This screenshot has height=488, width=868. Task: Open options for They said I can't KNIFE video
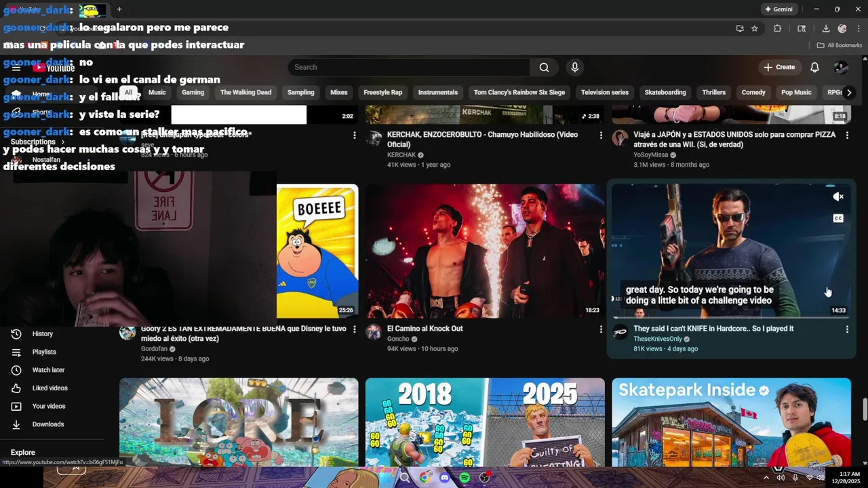[847, 329]
